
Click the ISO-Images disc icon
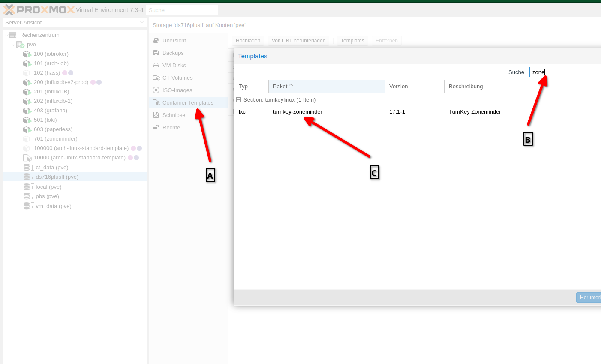point(156,90)
